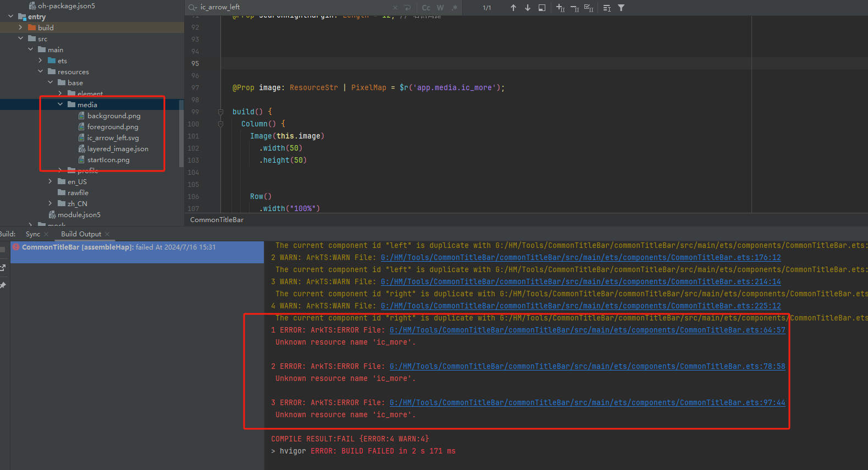Toggle Words (W) search option
Screen dimensions: 868x470
pos(440,8)
